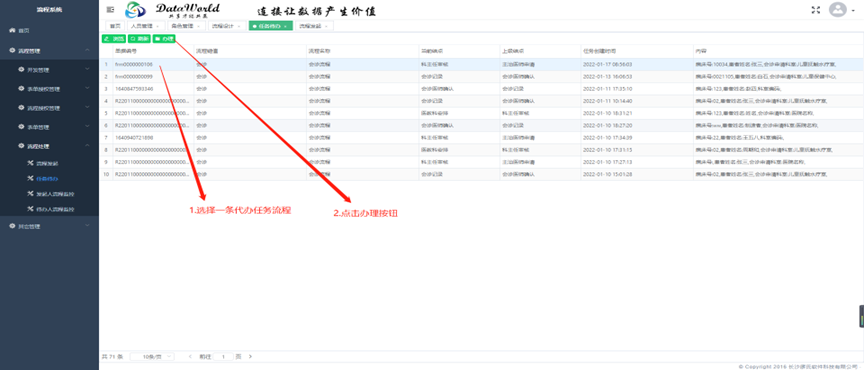Click the green 浏览 (browse) button
This screenshot has height=370, width=864.
[x=114, y=39]
